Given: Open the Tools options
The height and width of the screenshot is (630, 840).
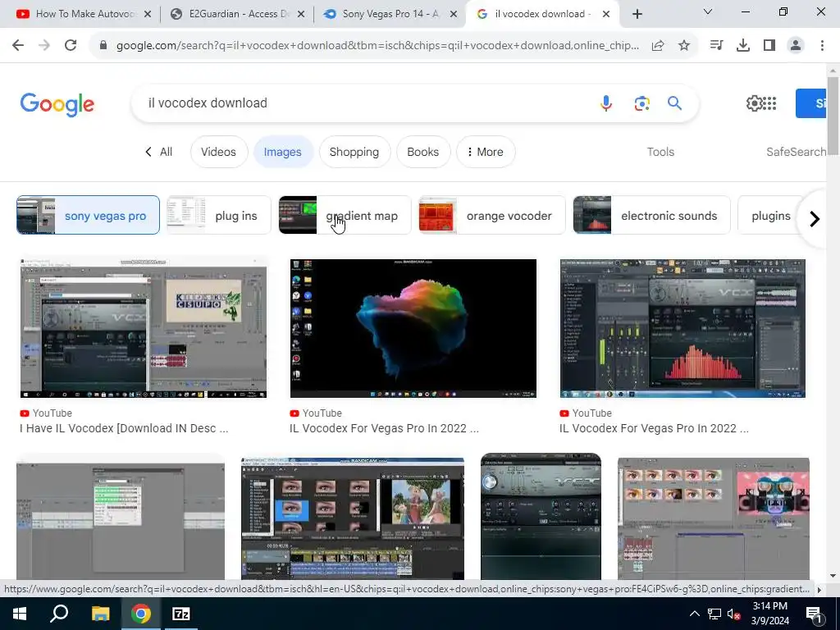Looking at the screenshot, I should 660,152.
